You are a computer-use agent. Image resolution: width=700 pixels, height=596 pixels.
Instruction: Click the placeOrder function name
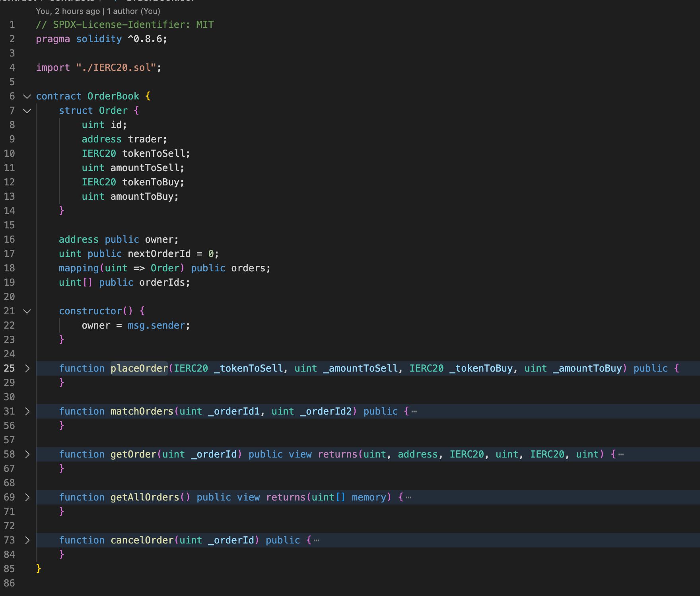click(x=139, y=368)
